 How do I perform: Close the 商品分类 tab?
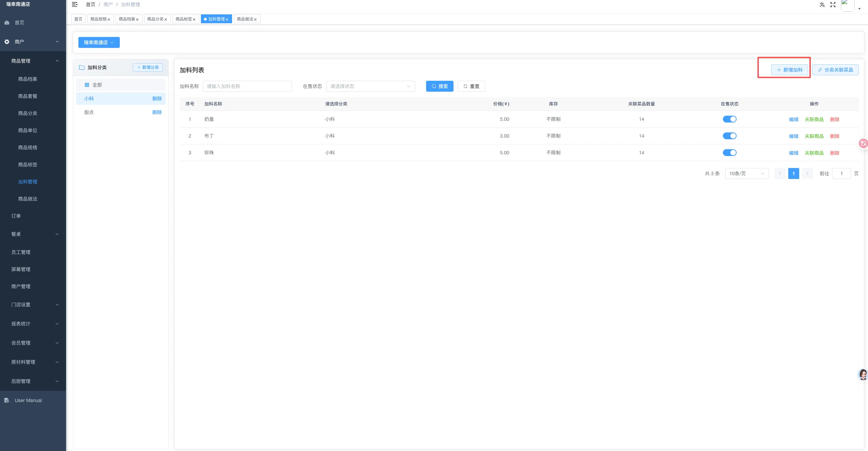point(166,20)
